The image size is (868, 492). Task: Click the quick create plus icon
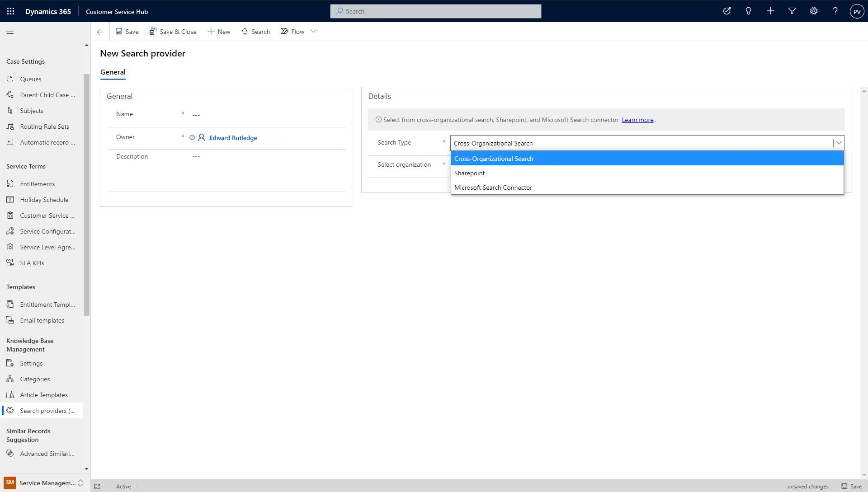(770, 11)
